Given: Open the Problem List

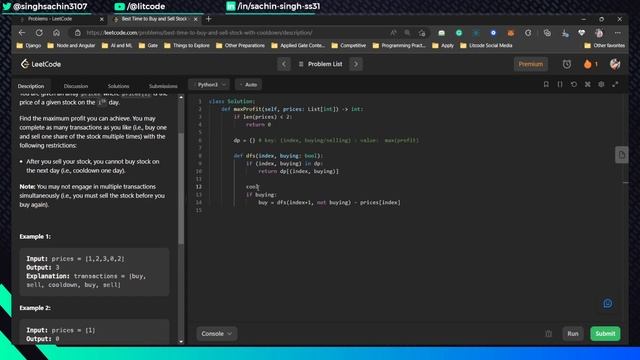Looking at the screenshot, I should click(x=320, y=64).
